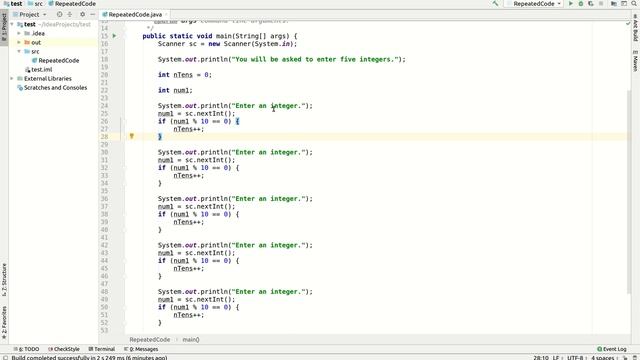Open Project panel settings gear

[82, 14]
